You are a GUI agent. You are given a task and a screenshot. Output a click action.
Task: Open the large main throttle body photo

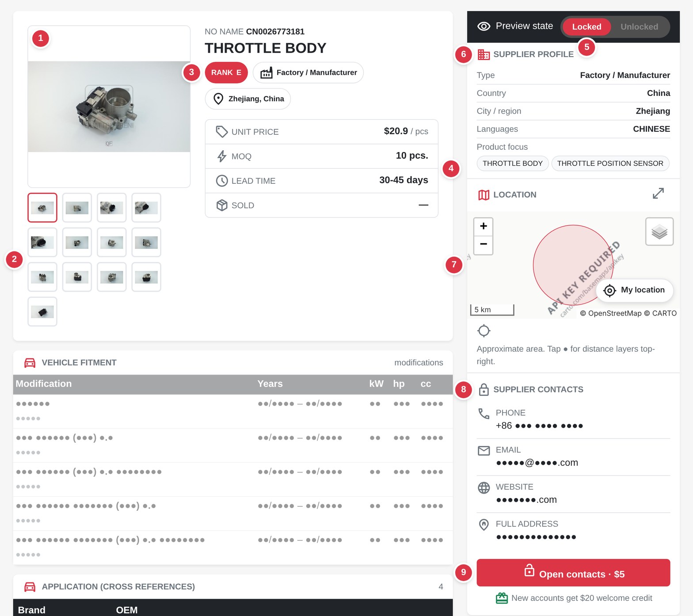point(109,106)
